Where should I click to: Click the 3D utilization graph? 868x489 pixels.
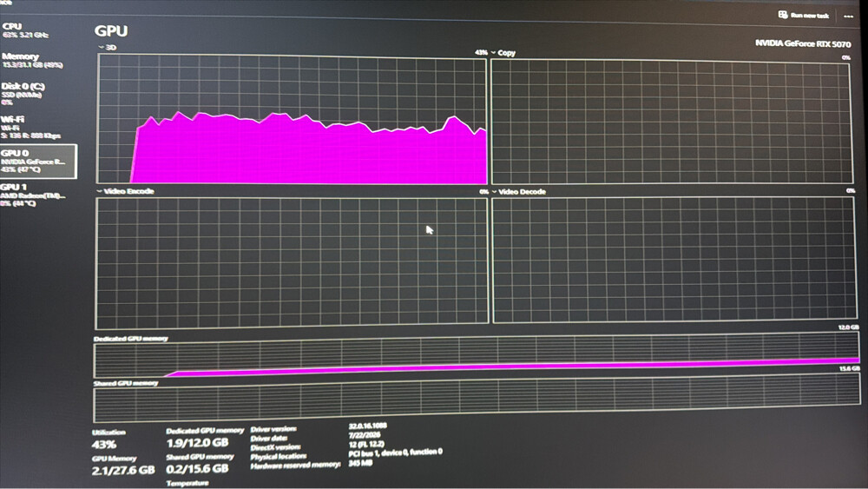pos(292,118)
